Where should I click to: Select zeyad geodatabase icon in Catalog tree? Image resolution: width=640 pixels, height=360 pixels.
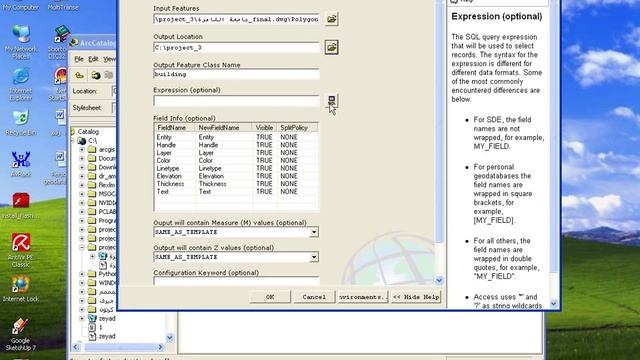[92, 318]
